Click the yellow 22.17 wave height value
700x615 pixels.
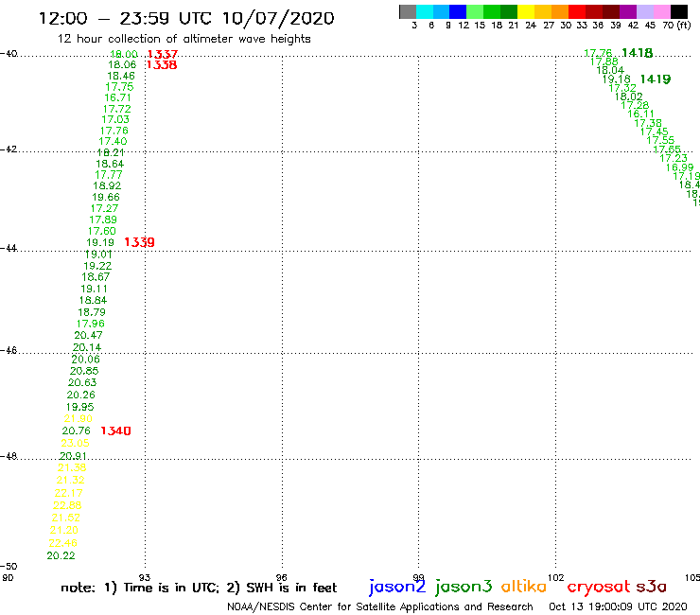tap(68, 494)
